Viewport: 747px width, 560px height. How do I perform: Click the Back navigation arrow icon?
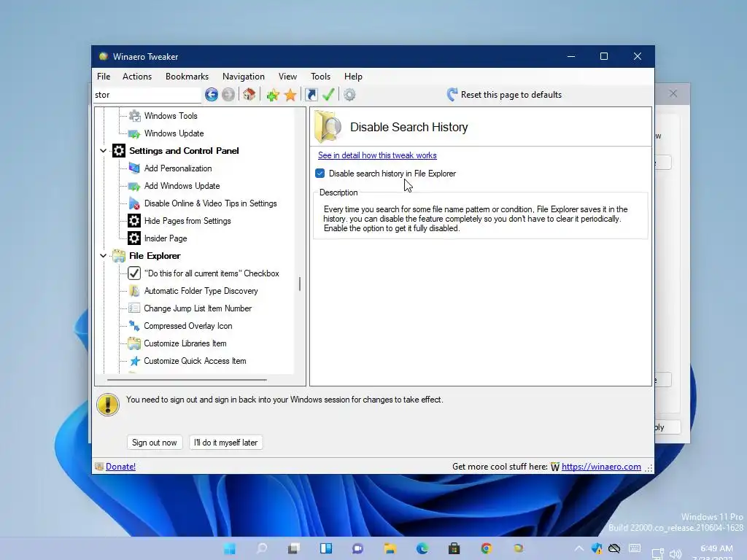[212, 95]
